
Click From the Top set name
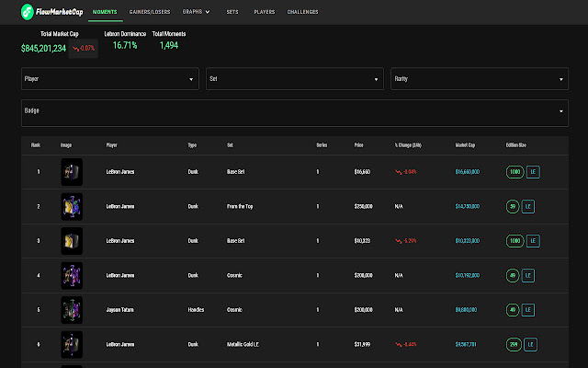click(x=240, y=206)
